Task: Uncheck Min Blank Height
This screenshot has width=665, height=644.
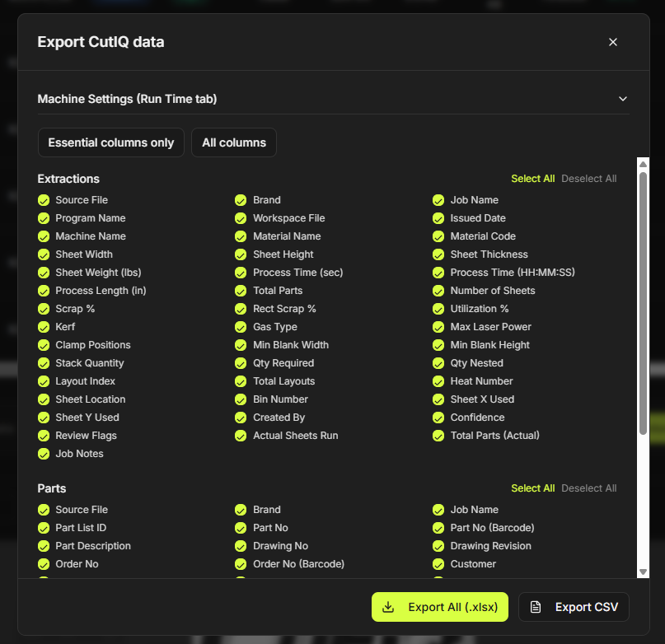Action: point(438,345)
